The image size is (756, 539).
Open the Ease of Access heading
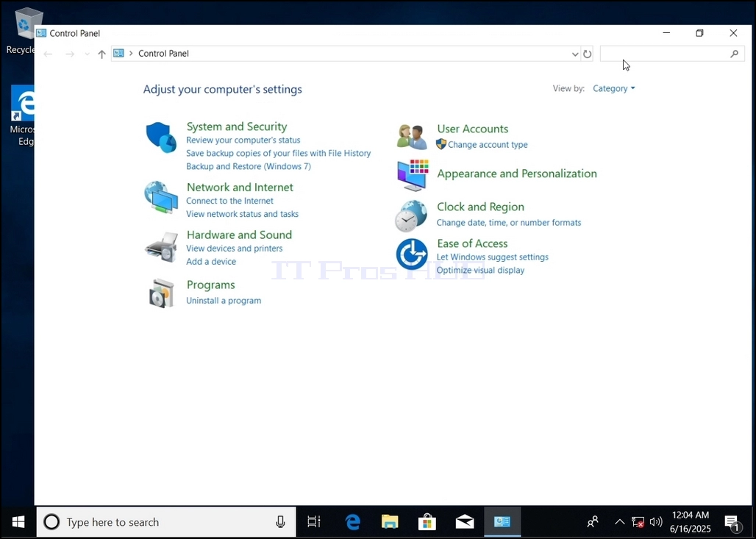472,244
